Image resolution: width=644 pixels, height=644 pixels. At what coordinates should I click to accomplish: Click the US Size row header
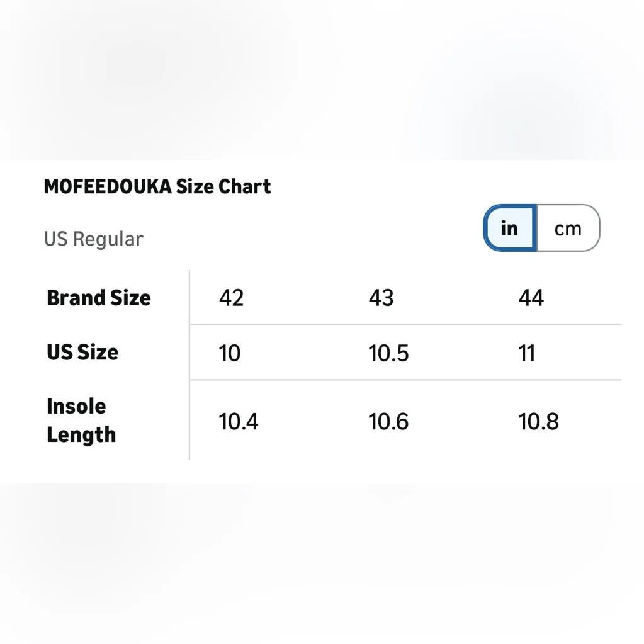(82, 352)
